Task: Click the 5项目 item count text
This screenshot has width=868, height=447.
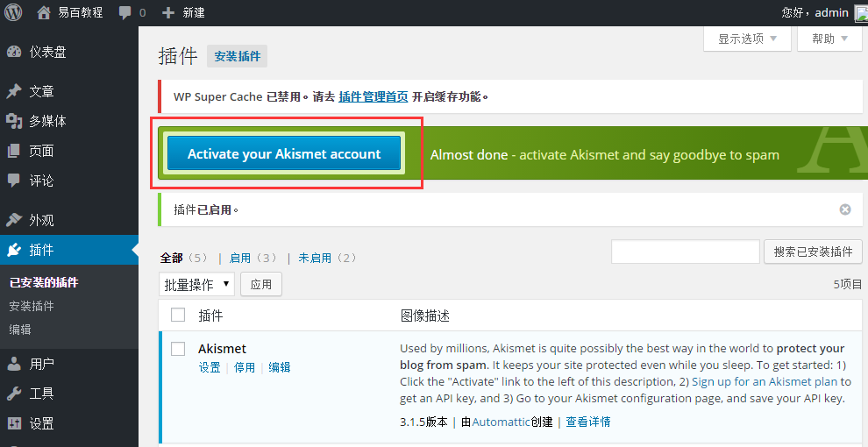Action: [848, 284]
